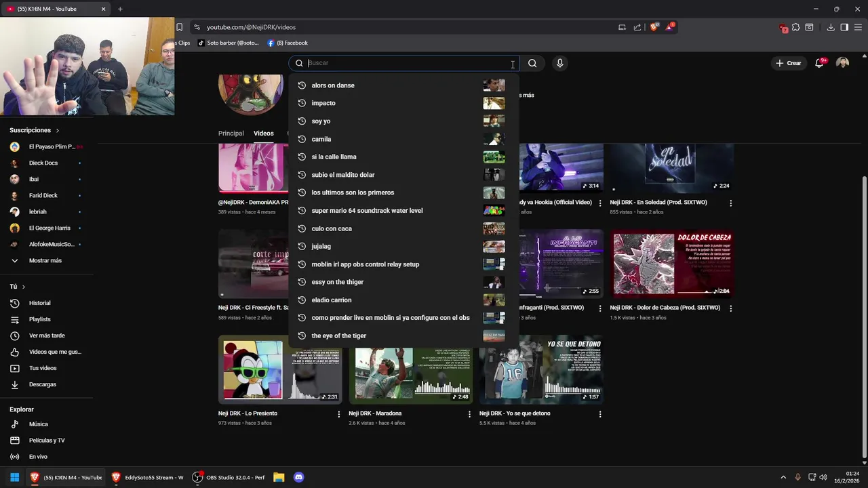Select suggestion 'impacto'
Viewport: 868px width, 488px height.
(x=403, y=103)
